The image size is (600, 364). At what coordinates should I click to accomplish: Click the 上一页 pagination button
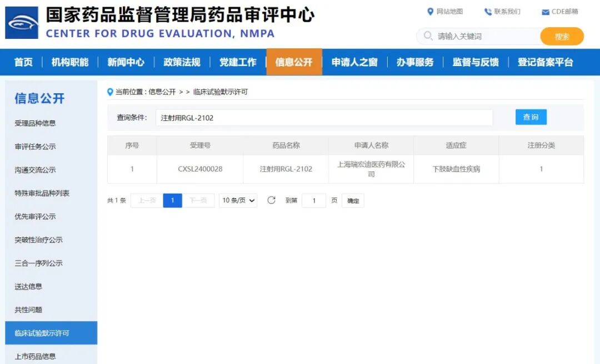click(147, 200)
